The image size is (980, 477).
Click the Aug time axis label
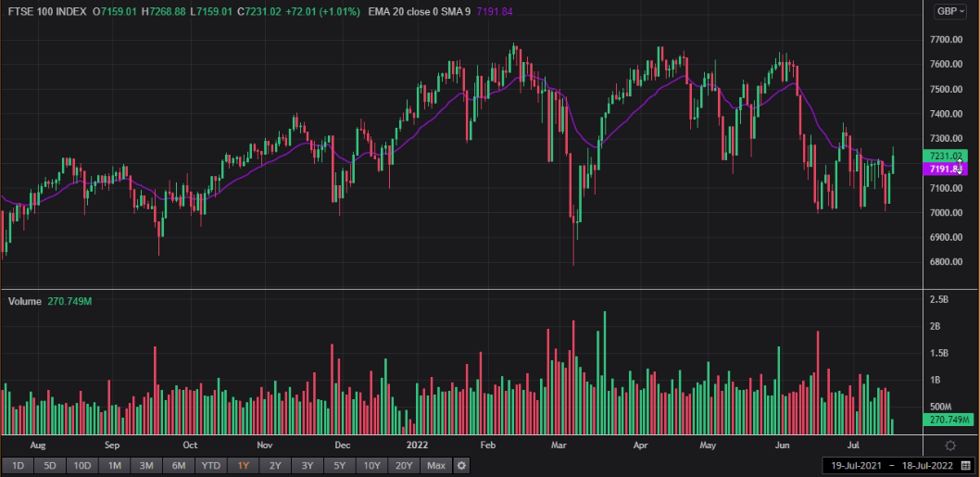[38, 446]
